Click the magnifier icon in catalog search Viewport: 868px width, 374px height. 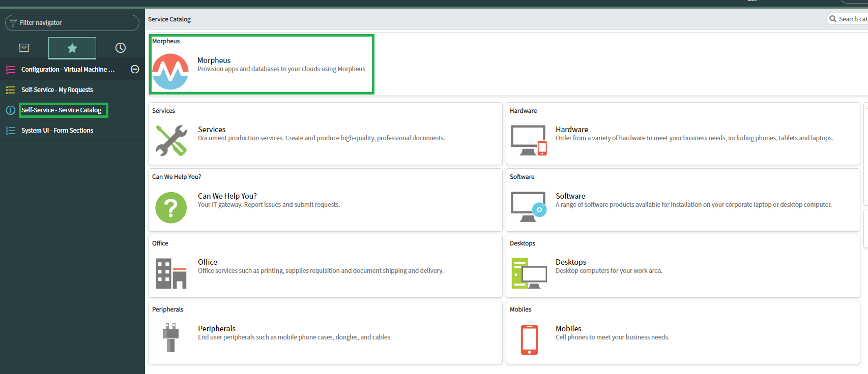tap(833, 19)
